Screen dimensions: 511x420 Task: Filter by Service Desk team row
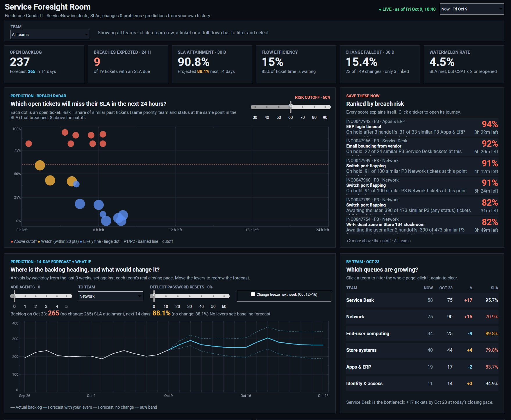tap(422, 300)
